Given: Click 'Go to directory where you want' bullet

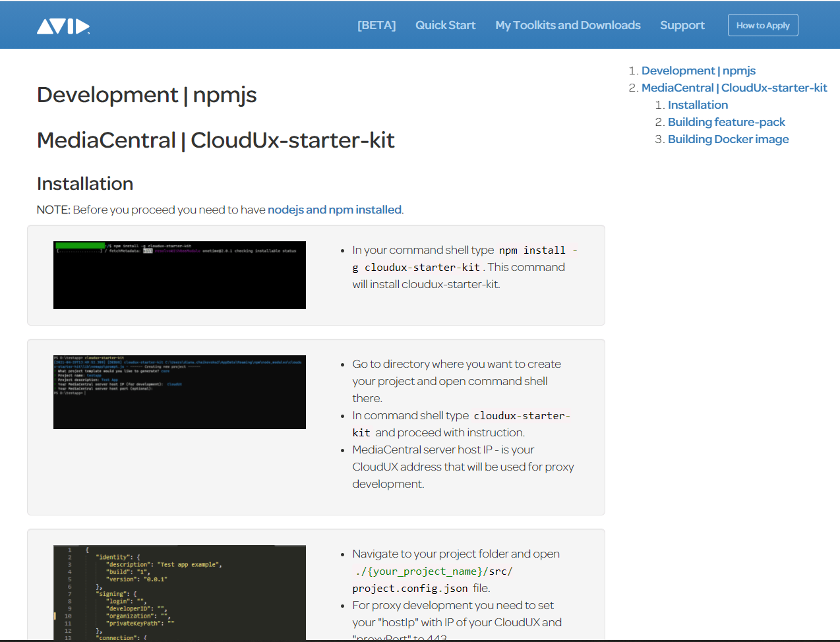Looking at the screenshot, I should pos(456,381).
